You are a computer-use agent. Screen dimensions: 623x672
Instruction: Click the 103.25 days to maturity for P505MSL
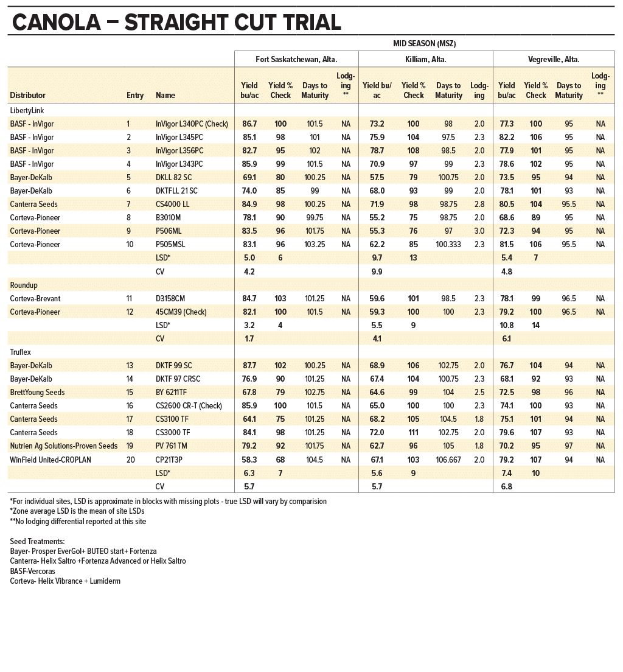click(315, 244)
